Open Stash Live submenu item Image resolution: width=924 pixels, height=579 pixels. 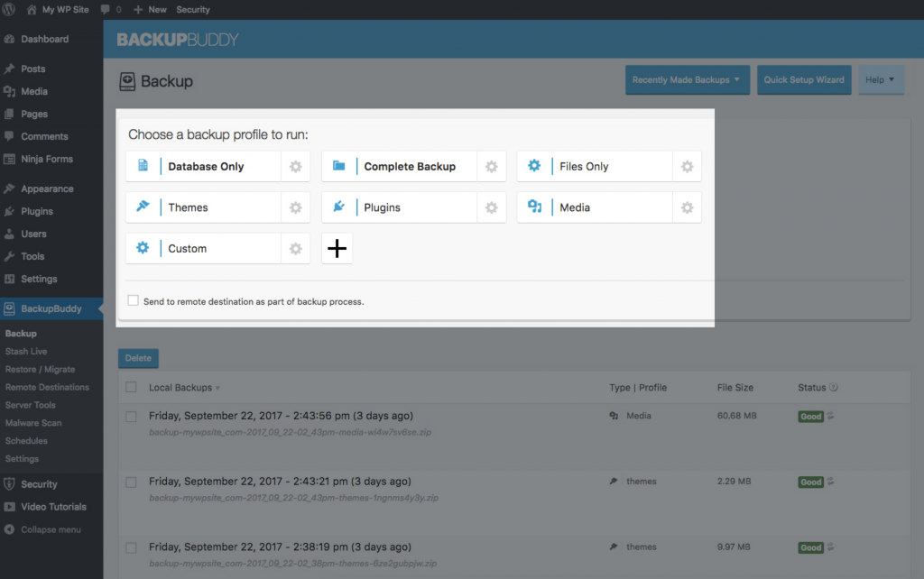pos(26,351)
